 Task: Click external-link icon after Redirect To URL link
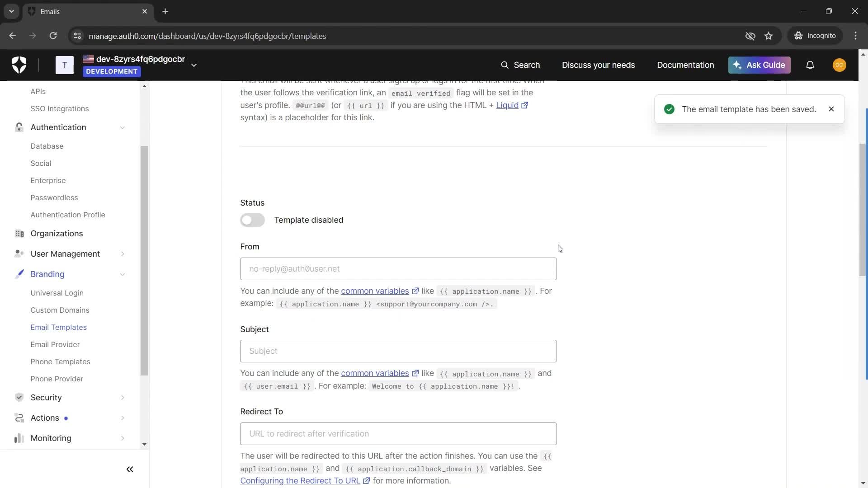click(x=367, y=481)
